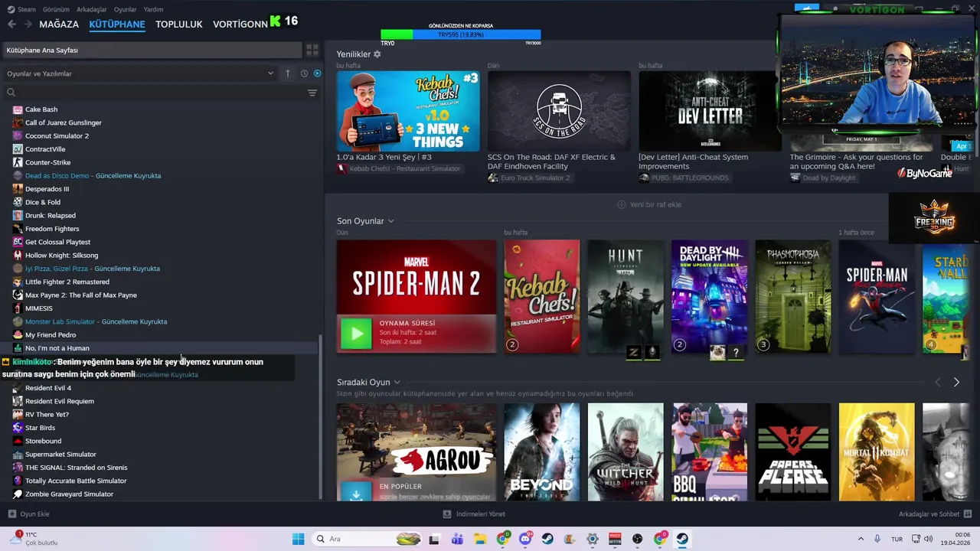This screenshot has height=551, width=980.
Task: Click the My Friend Pedro icon
Action: (18, 334)
